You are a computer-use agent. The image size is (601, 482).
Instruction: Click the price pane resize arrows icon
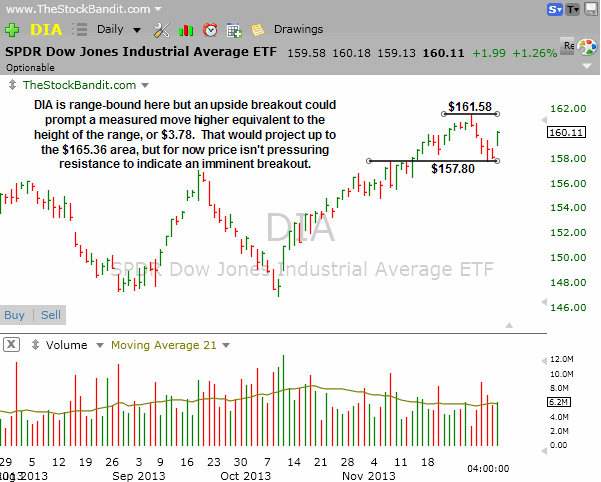coord(12,85)
